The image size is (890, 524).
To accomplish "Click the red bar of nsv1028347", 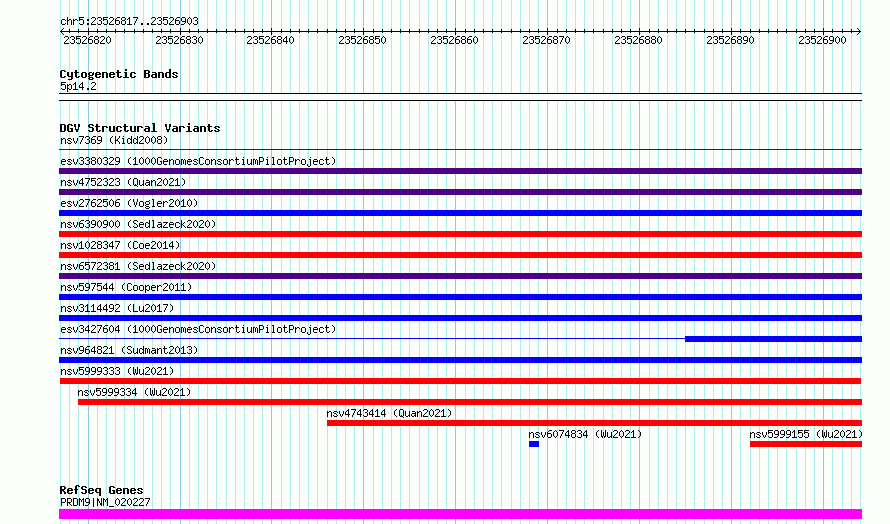I will pos(460,255).
